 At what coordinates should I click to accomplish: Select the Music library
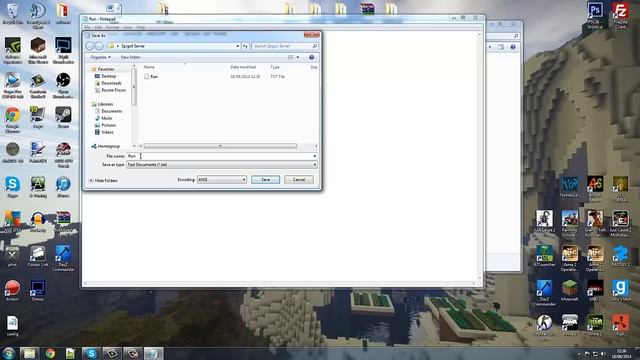pyautogui.click(x=107, y=118)
